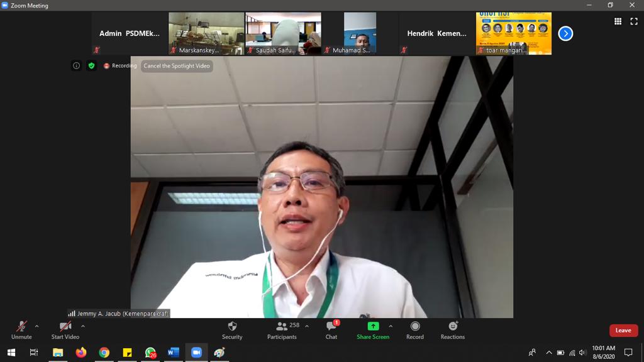The width and height of the screenshot is (644, 362).
Task: Show next participants with blue arrow
Action: click(x=565, y=33)
